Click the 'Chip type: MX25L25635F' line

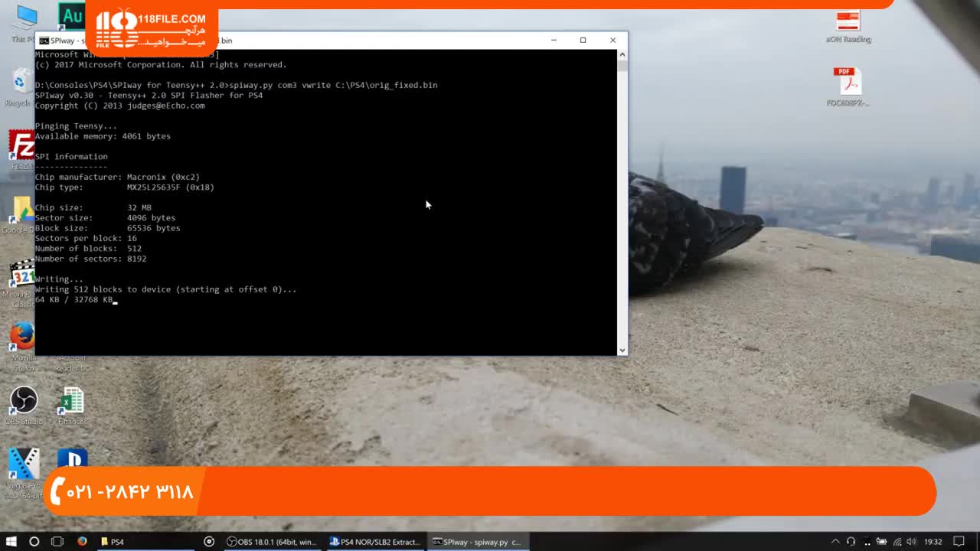point(125,187)
